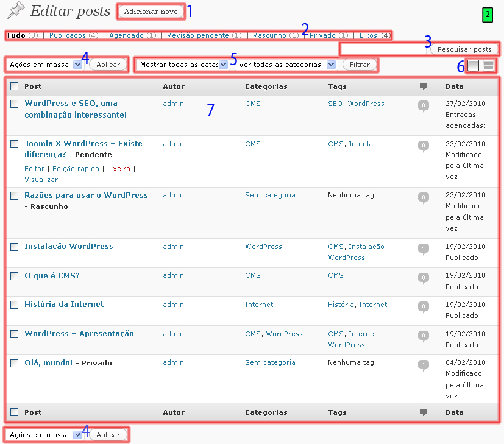Expand Mostrar todas as datas dropdown

point(183,65)
